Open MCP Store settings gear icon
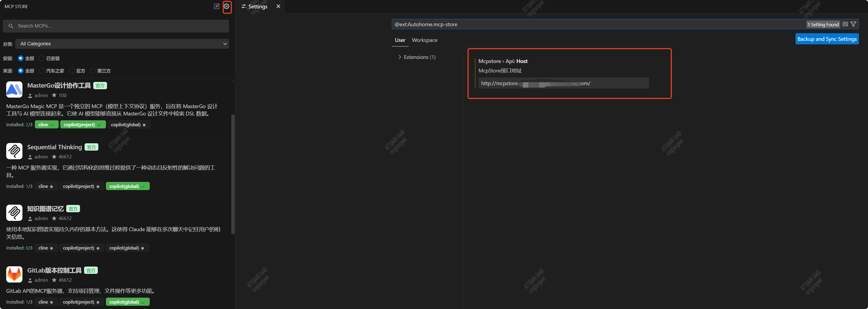Image resolution: width=868 pixels, height=309 pixels. coord(227,6)
